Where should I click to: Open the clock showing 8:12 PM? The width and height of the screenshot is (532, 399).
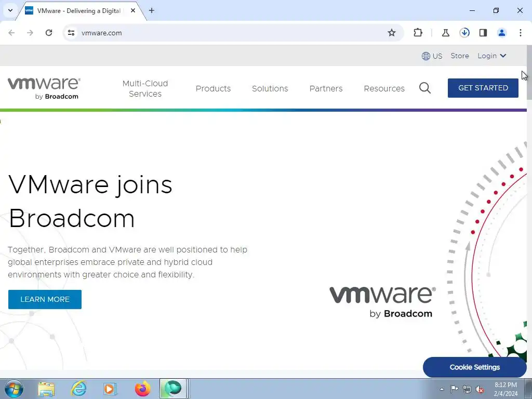point(506,389)
